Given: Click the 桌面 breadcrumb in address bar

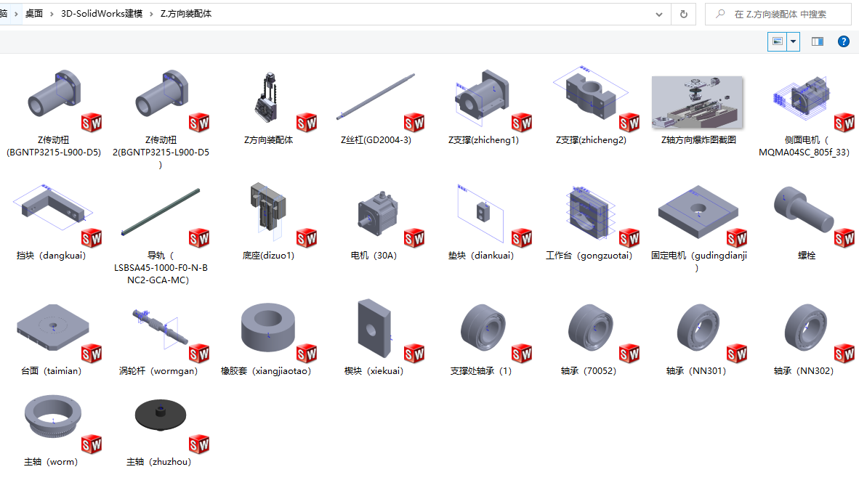Looking at the screenshot, I should [34, 14].
